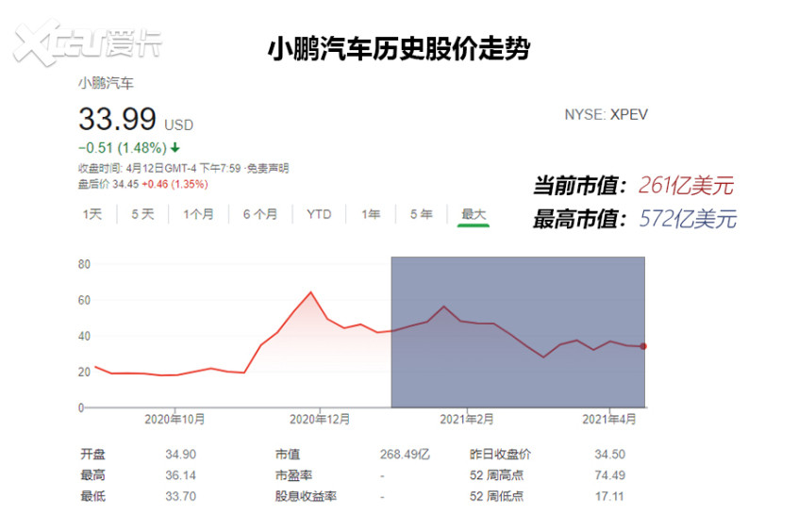Click the 2020年12月 axis label
Screen dimensions: 798x532
[320, 420]
